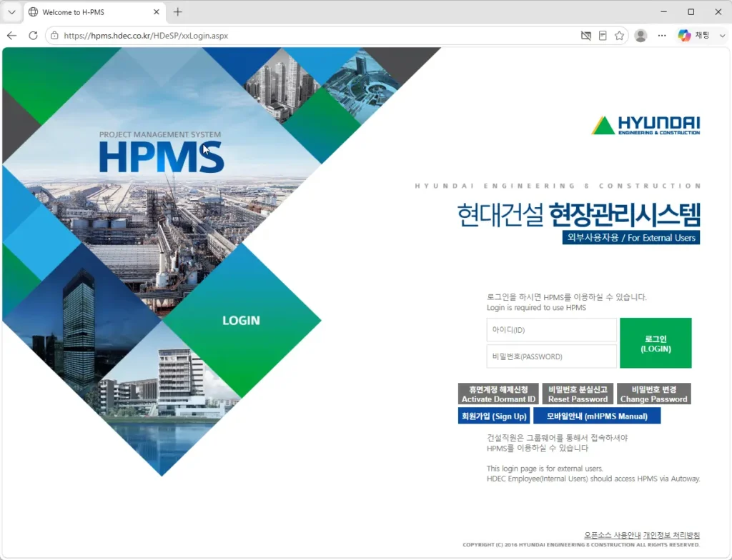Open Settings and more ellipsis menu
This screenshot has height=560, width=732.
click(662, 36)
